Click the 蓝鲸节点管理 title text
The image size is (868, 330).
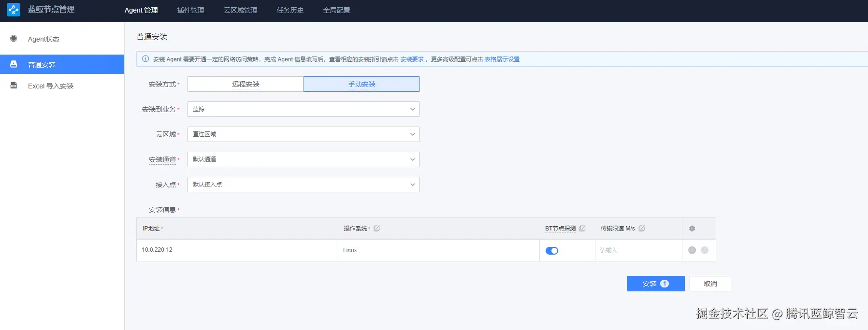51,10
